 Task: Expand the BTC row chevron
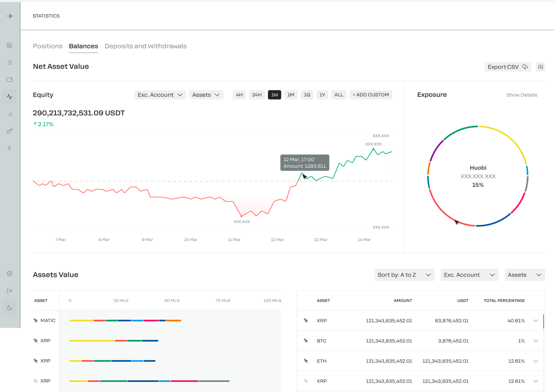point(536,341)
